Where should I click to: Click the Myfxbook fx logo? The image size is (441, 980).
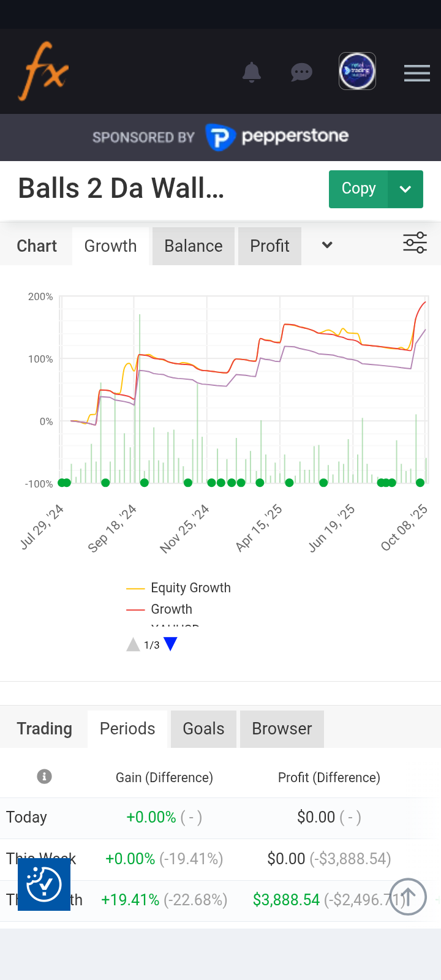click(43, 71)
